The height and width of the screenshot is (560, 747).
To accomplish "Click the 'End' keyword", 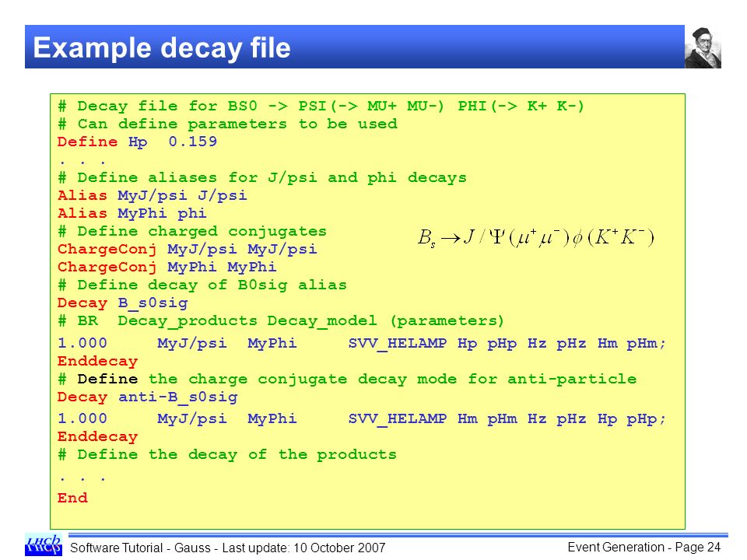I will point(72,498).
